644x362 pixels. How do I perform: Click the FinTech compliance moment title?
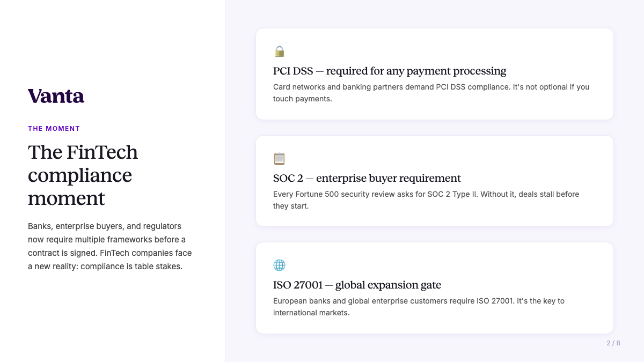[x=83, y=175]
